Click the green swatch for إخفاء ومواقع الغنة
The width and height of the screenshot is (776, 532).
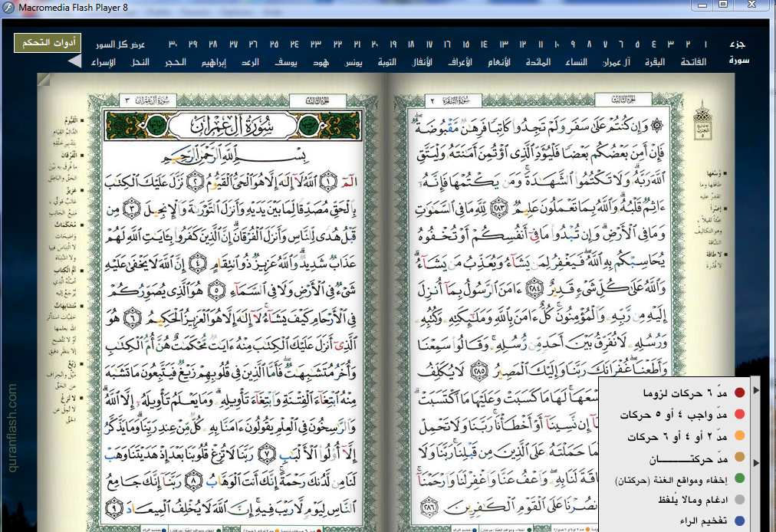[739, 478]
